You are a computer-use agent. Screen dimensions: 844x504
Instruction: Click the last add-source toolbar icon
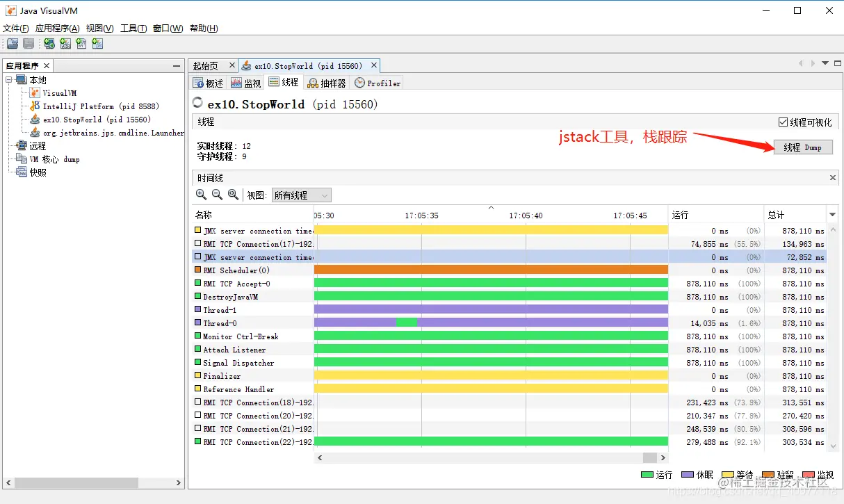pyautogui.click(x=97, y=44)
